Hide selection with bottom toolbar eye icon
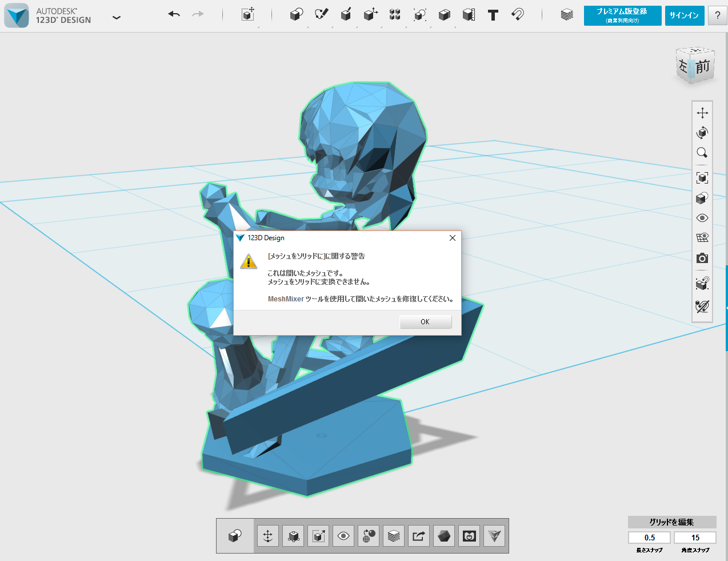728x561 pixels. 343,536
